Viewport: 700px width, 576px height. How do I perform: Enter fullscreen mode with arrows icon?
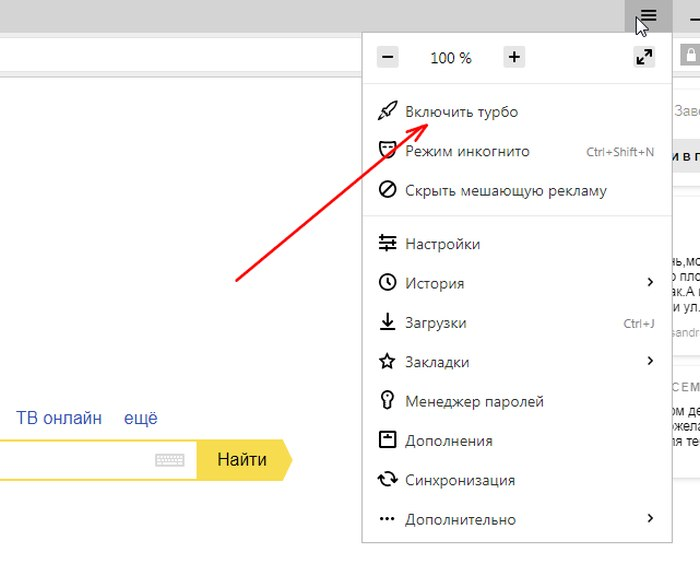tap(644, 57)
